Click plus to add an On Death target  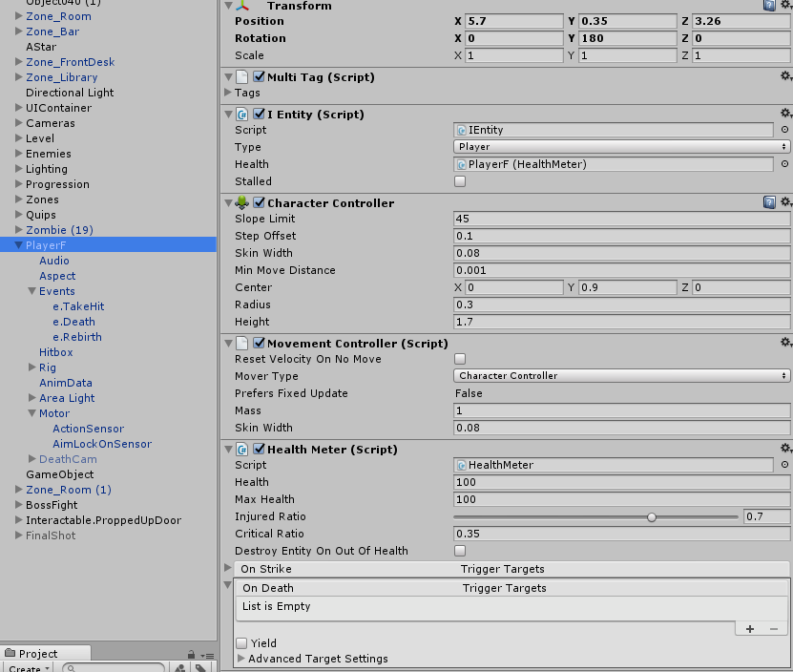[x=749, y=628]
